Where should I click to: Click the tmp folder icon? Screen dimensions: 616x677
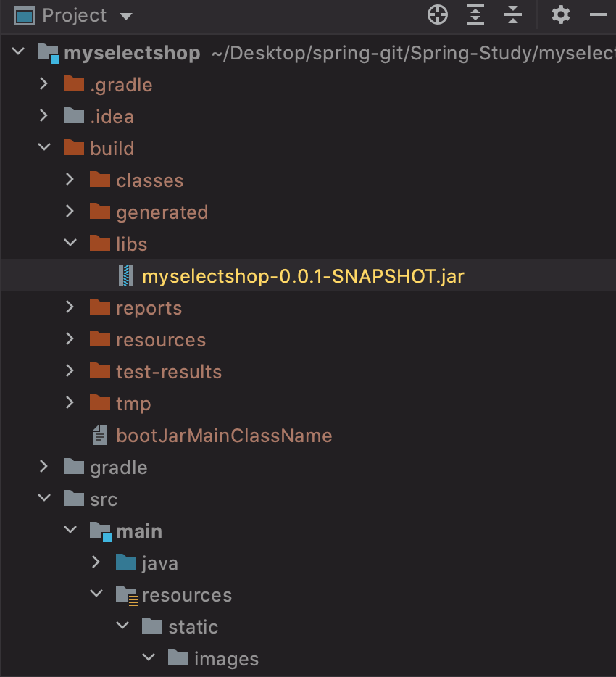click(x=100, y=403)
